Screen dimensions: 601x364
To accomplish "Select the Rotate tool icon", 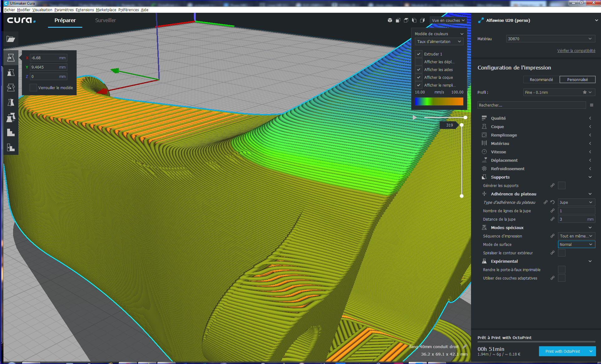I will [x=11, y=88].
